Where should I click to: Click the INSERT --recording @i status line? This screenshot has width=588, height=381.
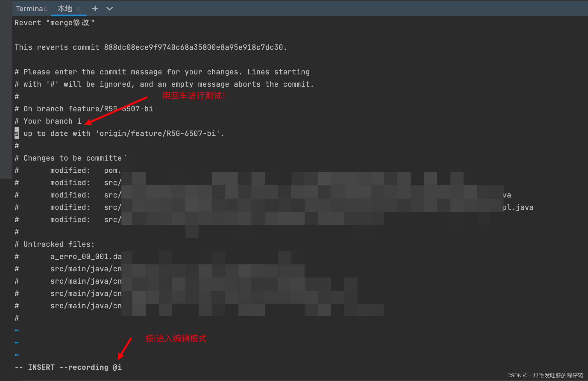68,367
